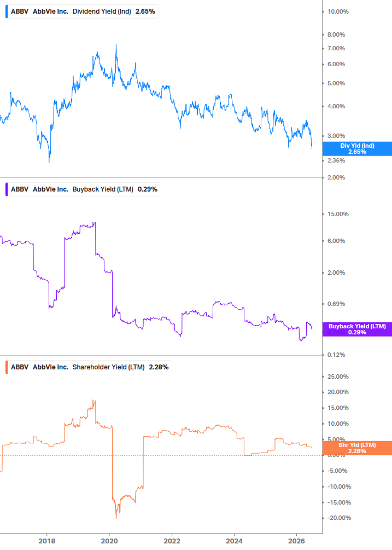Click the purple Buyback Yield (LTM) 0.29% axis tag
The image size is (392, 550).
[x=357, y=329]
